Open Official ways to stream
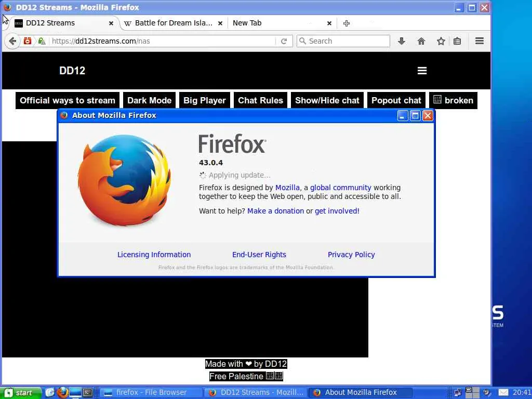This screenshot has height=399, width=532. pyautogui.click(x=68, y=100)
